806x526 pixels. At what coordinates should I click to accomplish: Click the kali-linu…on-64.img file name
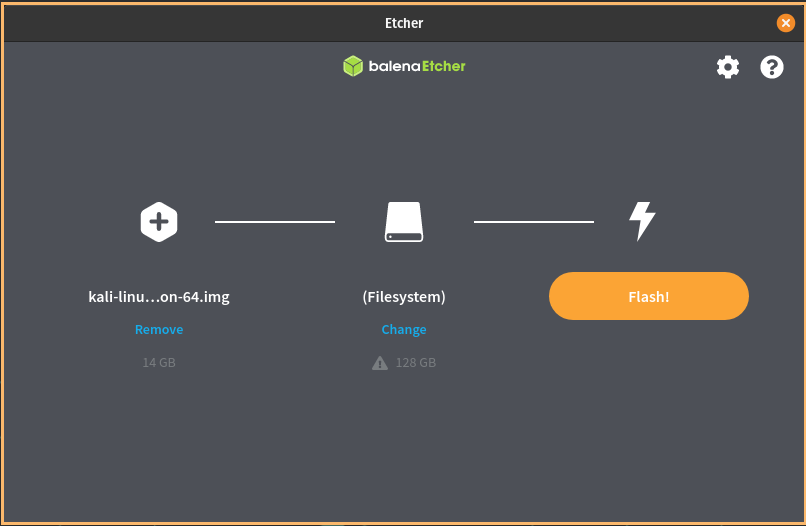[159, 297]
